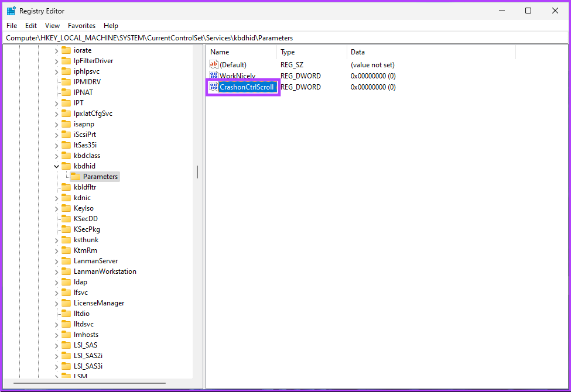This screenshot has width=571, height=392.
Task: Click the registry path address bar
Action: (286, 38)
